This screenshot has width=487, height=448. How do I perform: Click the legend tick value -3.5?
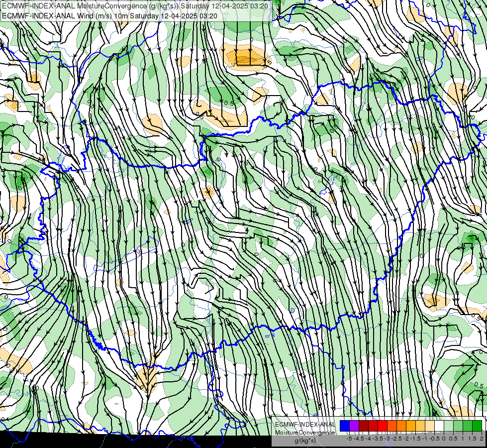[x=378, y=439]
